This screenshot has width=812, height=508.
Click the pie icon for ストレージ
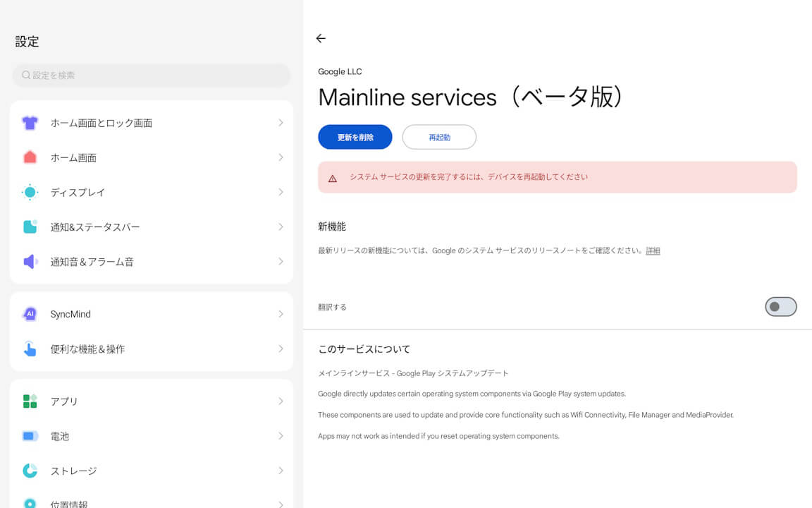click(x=30, y=471)
